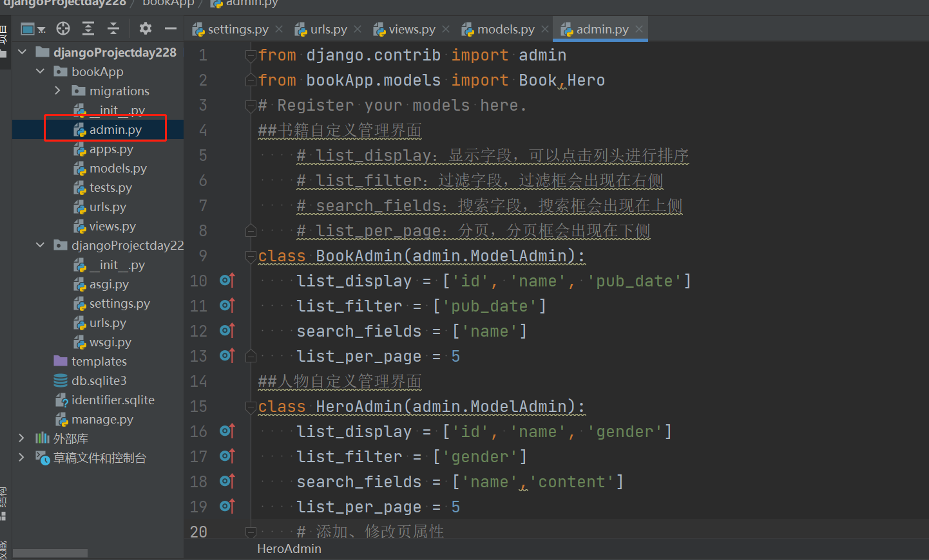Close the views.py tab
The height and width of the screenshot is (560, 929).
click(x=446, y=29)
